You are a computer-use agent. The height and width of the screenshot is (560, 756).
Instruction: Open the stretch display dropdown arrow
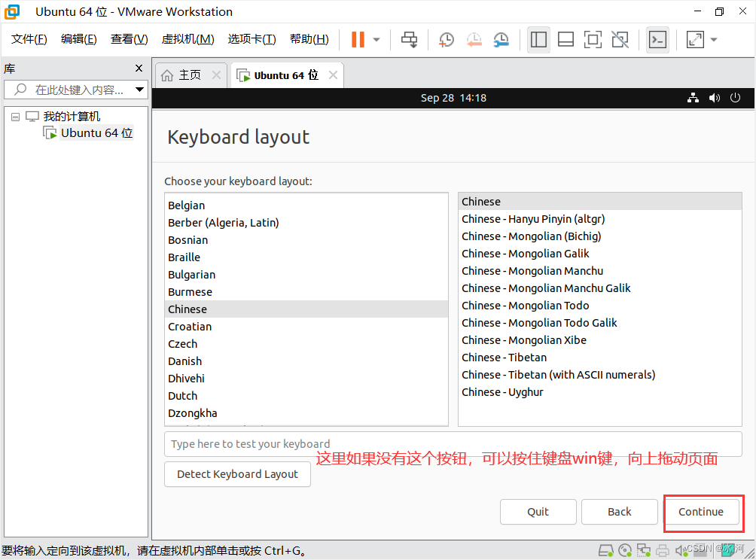click(714, 40)
